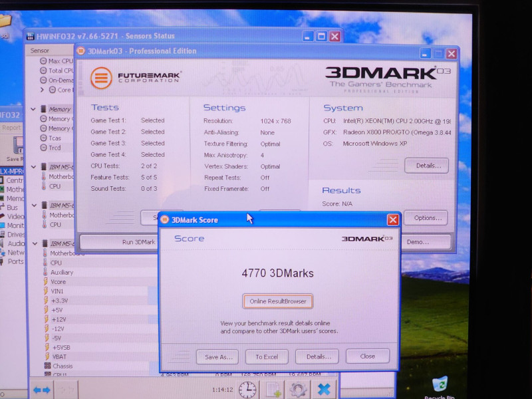Click the 'Score: N/A' results text
The image size is (532, 399).
pos(337,204)
